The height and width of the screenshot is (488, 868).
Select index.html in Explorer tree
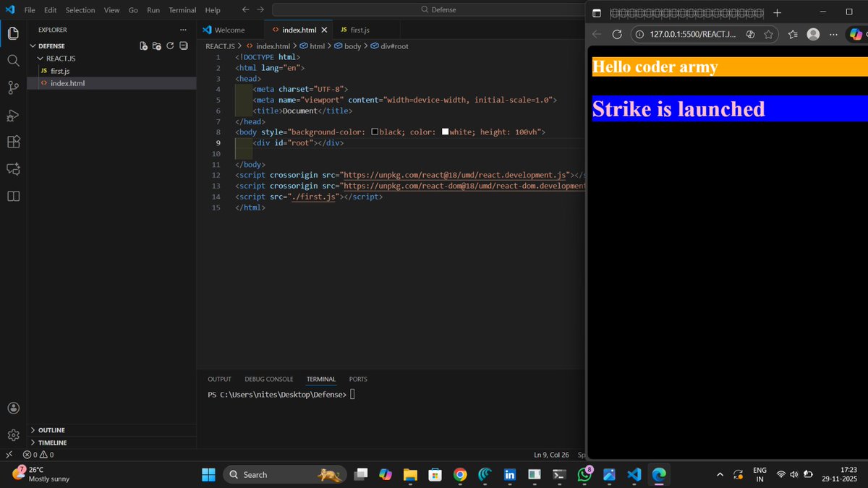(x=112, y=83)
